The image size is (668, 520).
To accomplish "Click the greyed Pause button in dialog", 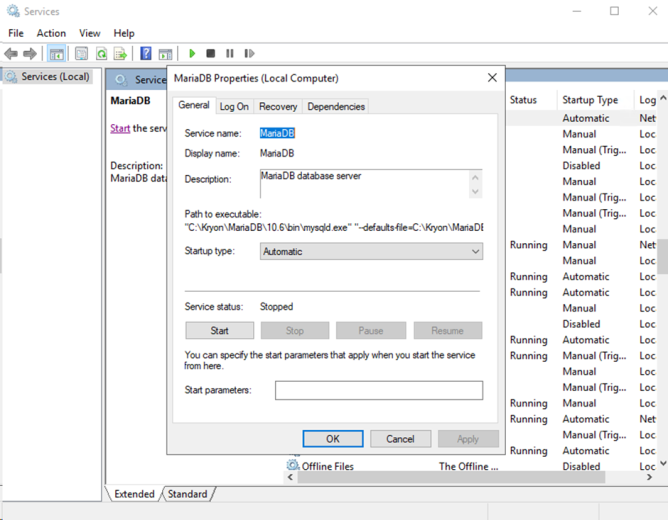I will (x=371, y=330).
